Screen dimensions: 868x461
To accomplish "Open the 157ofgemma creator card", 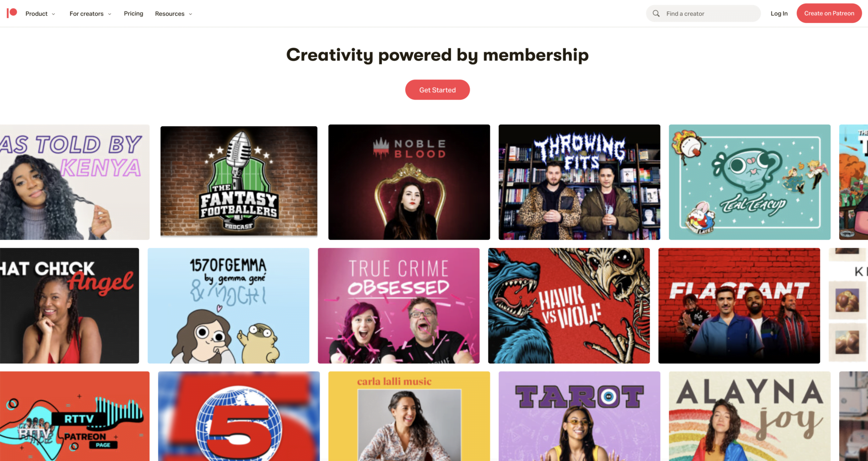I will [x=228, y=305].
